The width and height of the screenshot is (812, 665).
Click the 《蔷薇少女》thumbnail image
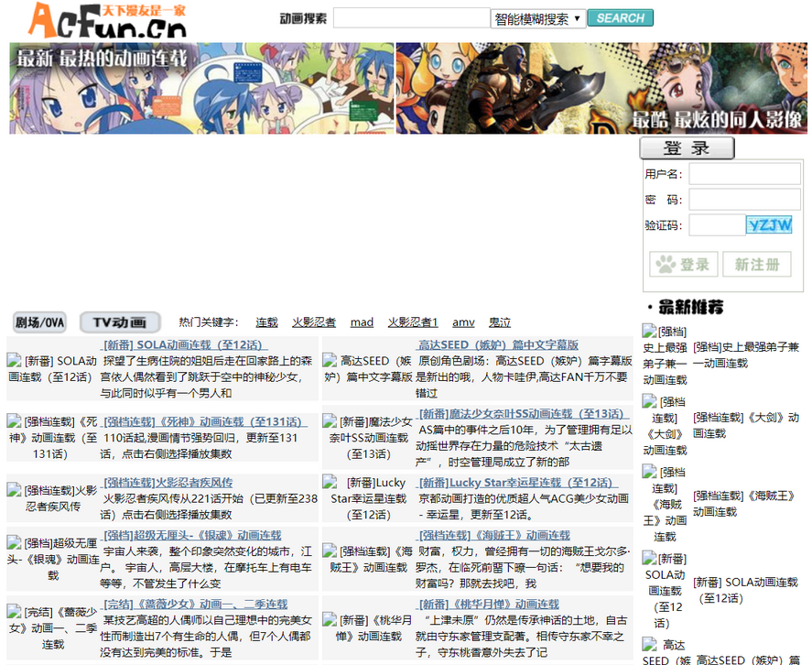tap(52, 628)
